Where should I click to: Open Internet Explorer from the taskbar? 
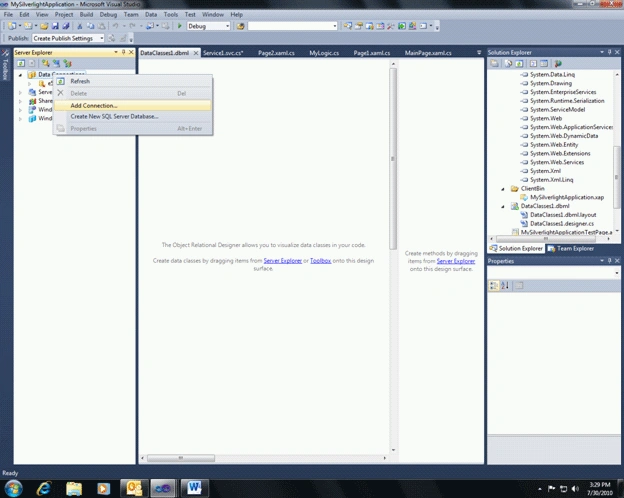[43, 488]
